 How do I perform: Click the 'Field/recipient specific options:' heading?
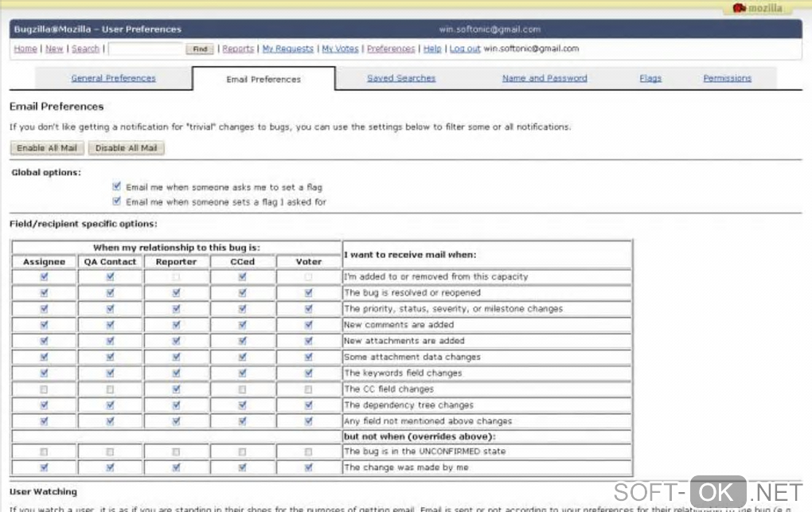(x=84, y=224)
